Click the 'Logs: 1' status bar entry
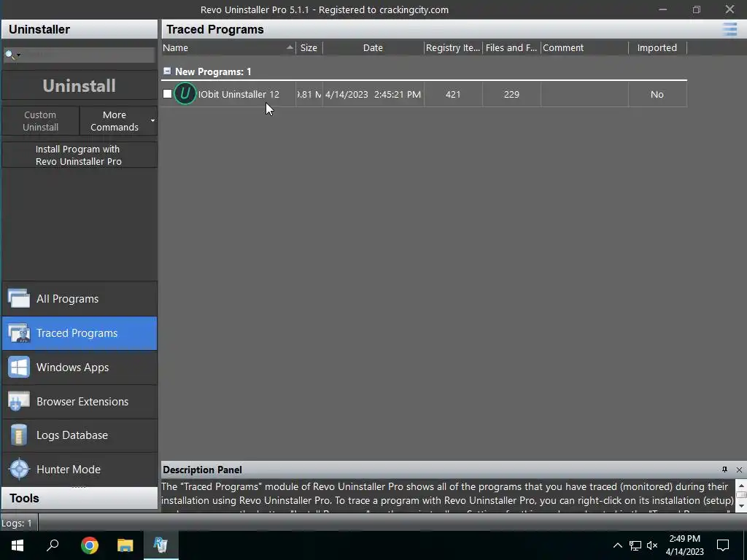747x560 pixels. coord(17,523)
